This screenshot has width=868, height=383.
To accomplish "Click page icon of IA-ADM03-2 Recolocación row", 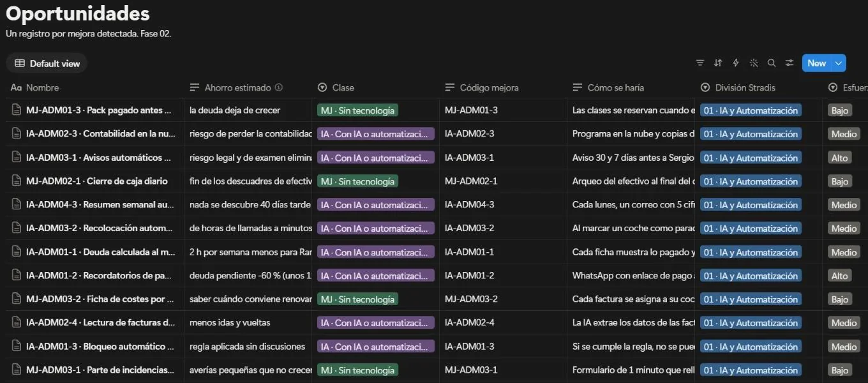I will point(17,229).
